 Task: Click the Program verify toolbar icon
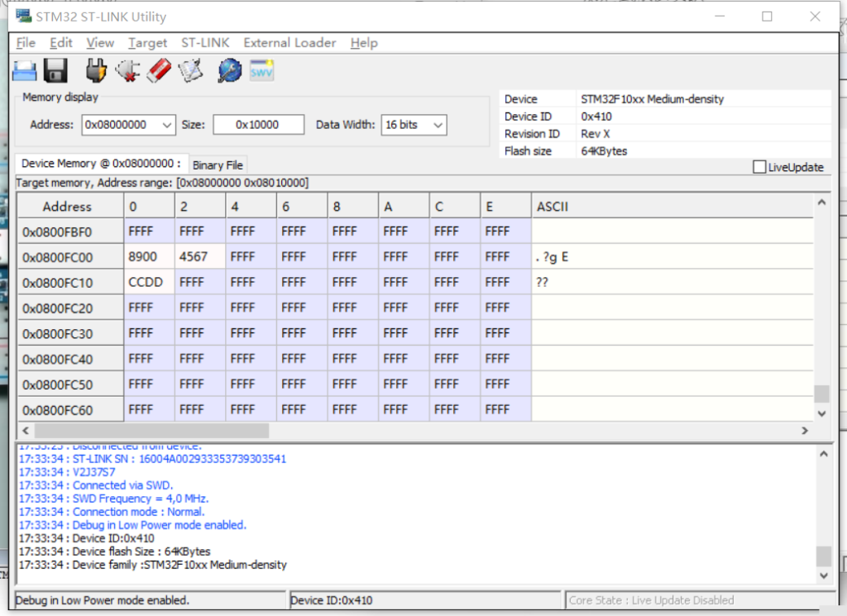[191, 71]
